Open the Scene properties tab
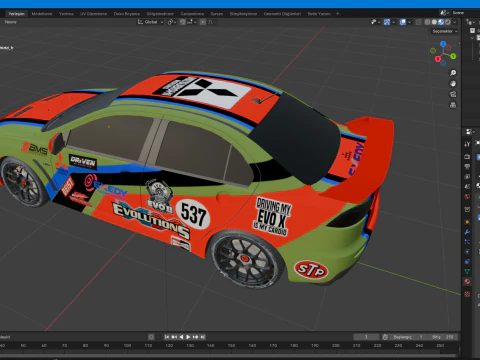480x360 pixels. (x=467, y=186)
